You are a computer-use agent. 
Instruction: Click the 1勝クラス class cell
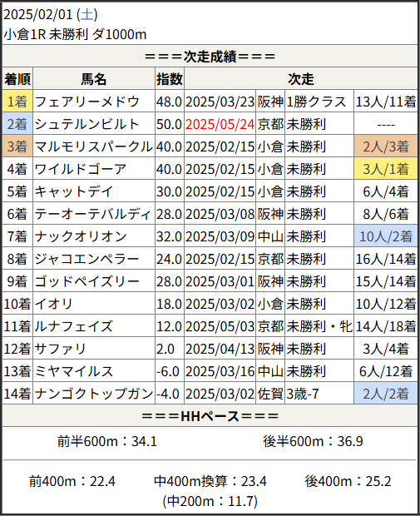(x=319, y=102)
